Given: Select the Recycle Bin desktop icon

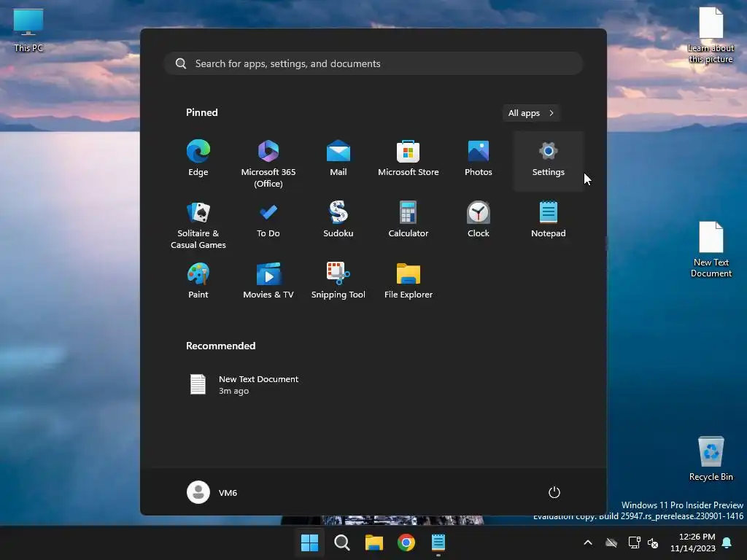Looking at the screenshot, I should point(711,459).
